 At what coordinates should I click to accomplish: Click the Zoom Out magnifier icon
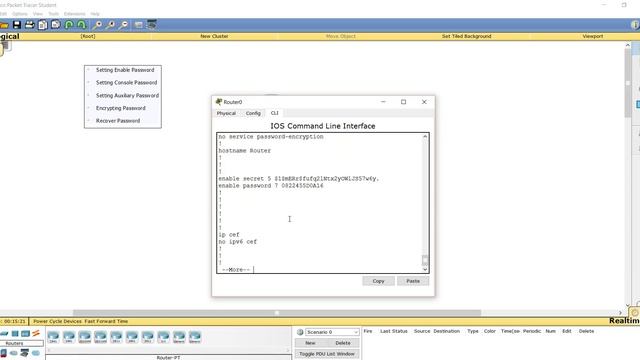tap(123, 25)
